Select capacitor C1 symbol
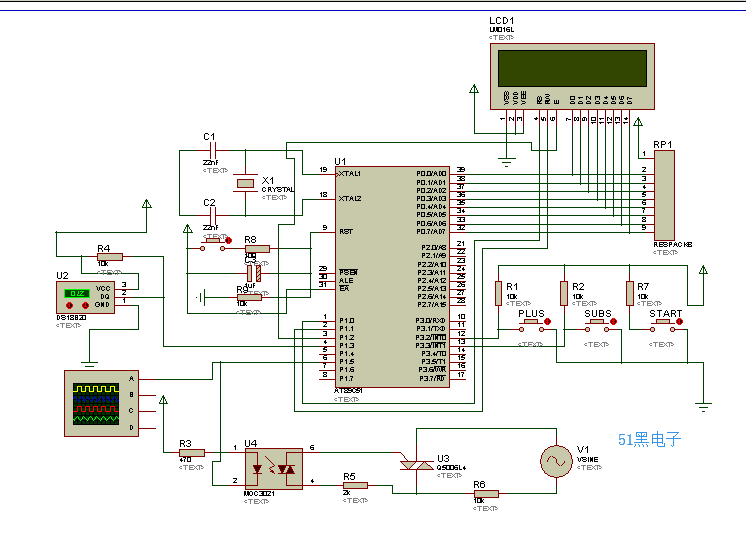 coord(213,150)
